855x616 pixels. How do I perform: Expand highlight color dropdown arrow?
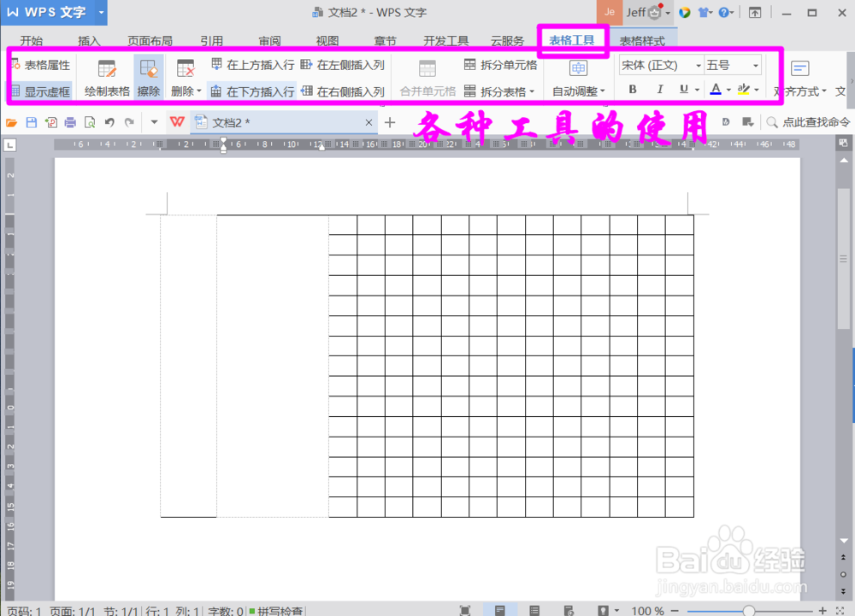click(x=757, y=90)
